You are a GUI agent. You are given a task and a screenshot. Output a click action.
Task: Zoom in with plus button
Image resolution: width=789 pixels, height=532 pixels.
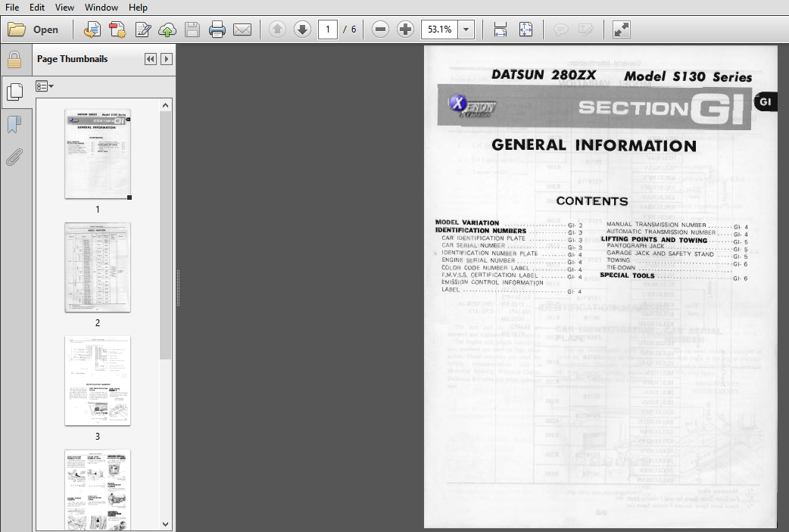(405, 30)
